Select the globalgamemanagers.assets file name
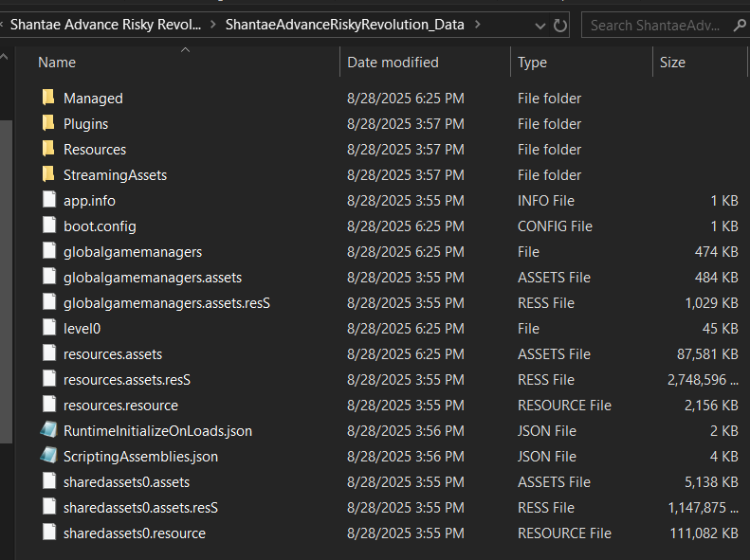This screenshot has width=750, height=560. coord(153,278)
